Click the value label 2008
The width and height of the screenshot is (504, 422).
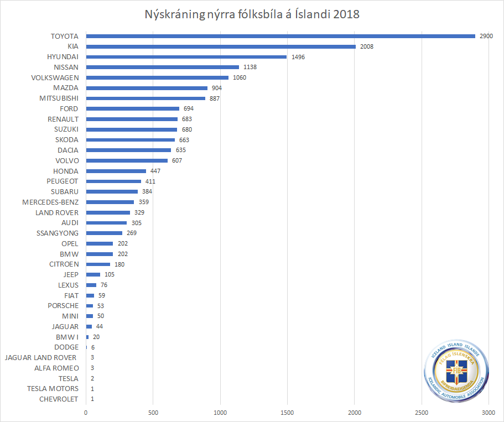366,46
